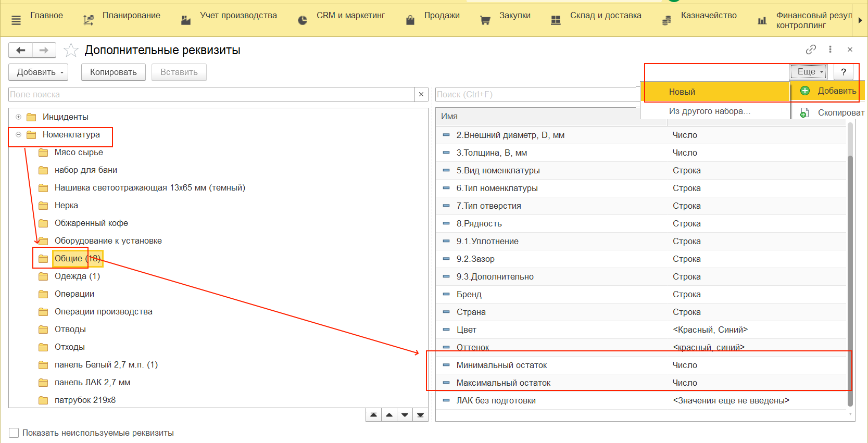This screenshot has height=443, width=868.
Task: Open help with the ? button
Action: pyautogui.click(x=844, y=72)
